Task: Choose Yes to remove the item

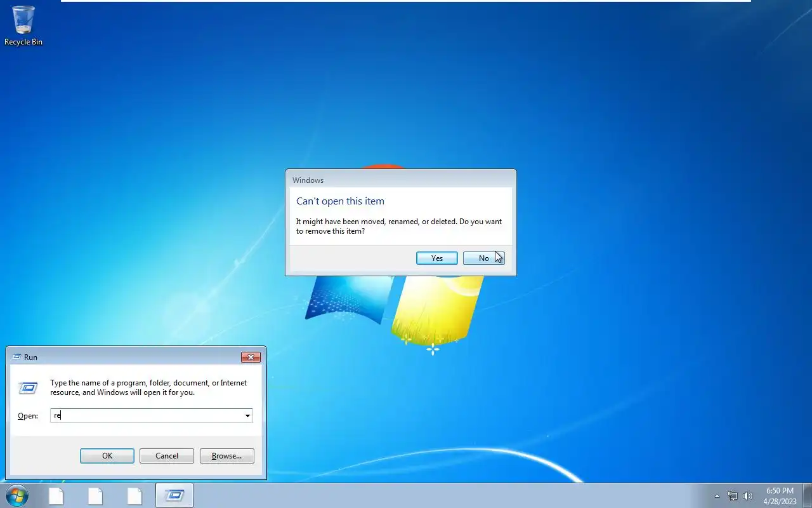Action: (x=437, y=258)
